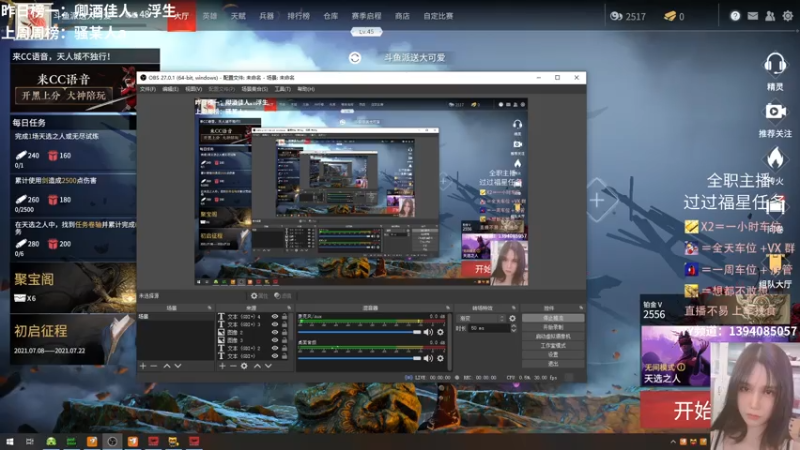Image resolution: width=800 pixels, height=450 pixels.
Task: Open the 排行榜 tab in game
Action: tap(298, 16)
